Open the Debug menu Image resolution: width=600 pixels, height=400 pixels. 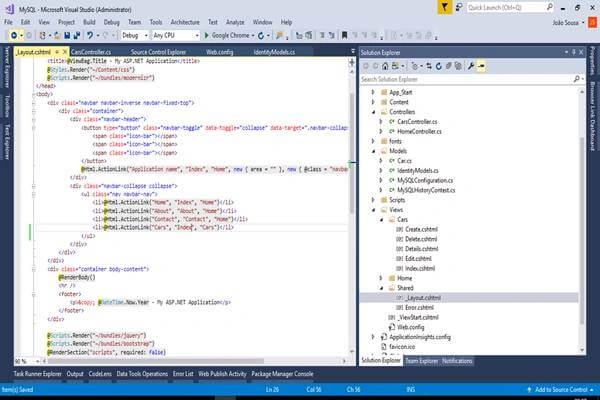[x=112, y=22]
